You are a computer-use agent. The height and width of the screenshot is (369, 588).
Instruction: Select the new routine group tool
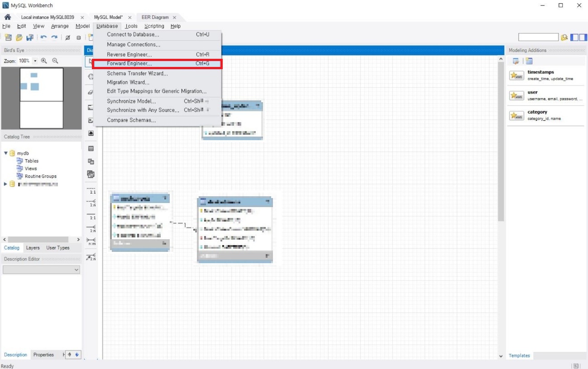pos(91,174)
